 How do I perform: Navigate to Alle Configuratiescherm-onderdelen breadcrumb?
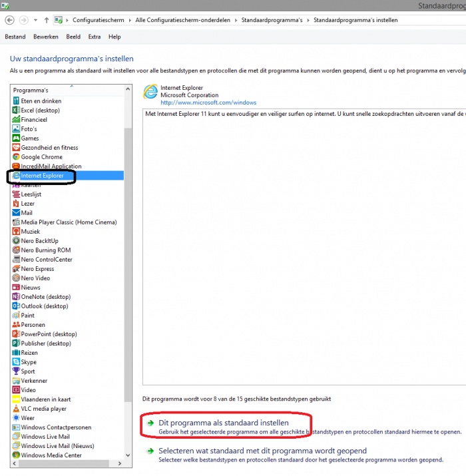point(183,20)
